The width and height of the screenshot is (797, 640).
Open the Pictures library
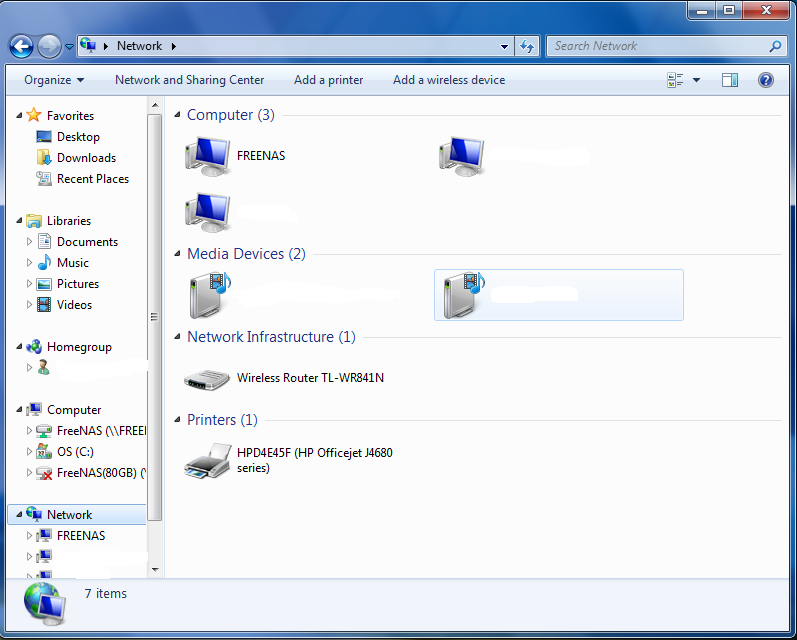pyautogui.click(x=78, y=284)
